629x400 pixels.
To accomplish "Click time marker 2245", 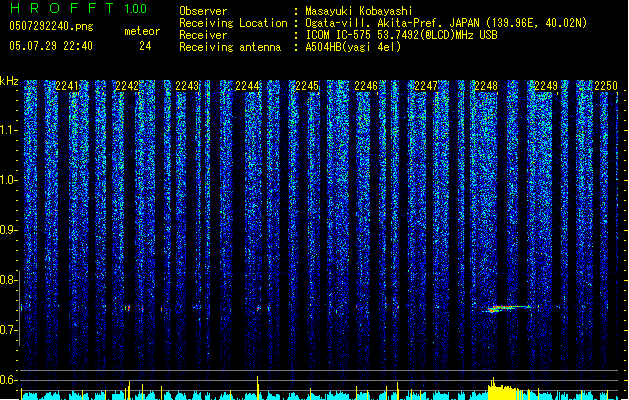I will tap(307, 86).
